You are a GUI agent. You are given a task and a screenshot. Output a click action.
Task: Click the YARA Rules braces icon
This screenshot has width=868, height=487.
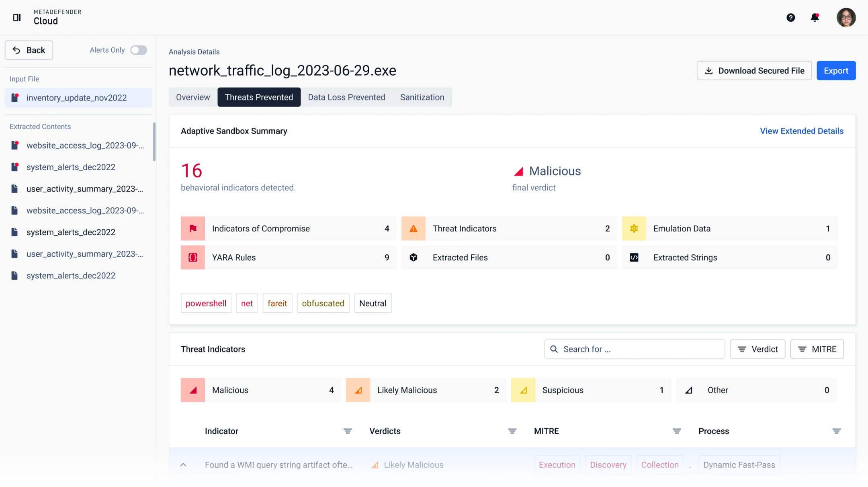pos(193,258)
